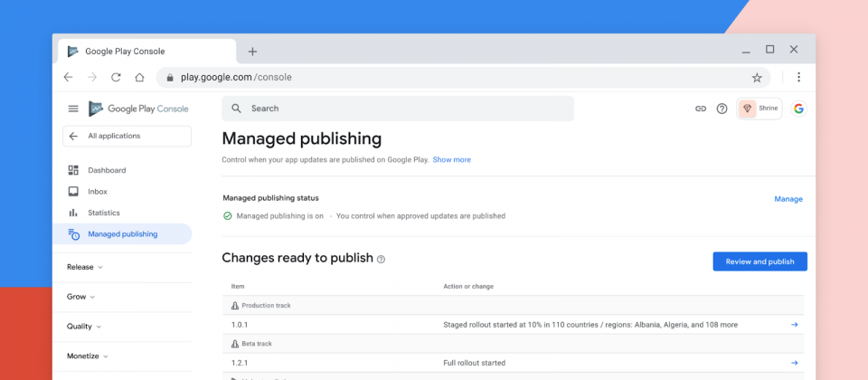Click the search magnifier icon
868x380 pixels.
(x=236, y=109)
